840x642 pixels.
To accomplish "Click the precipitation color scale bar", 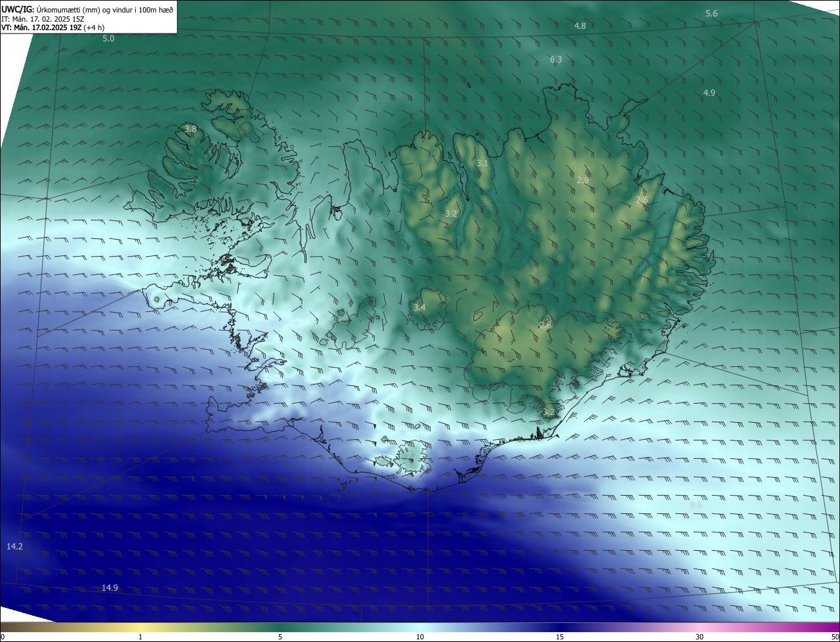I will tap(420, 628).
